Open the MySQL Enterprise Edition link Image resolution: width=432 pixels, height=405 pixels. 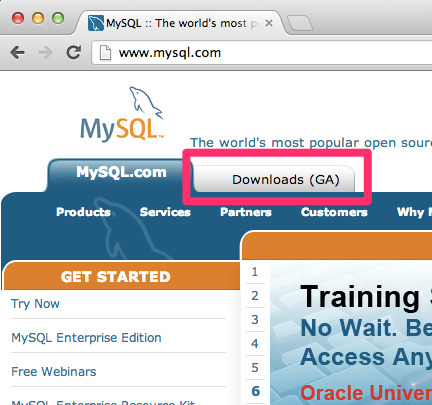pos(86,338)
